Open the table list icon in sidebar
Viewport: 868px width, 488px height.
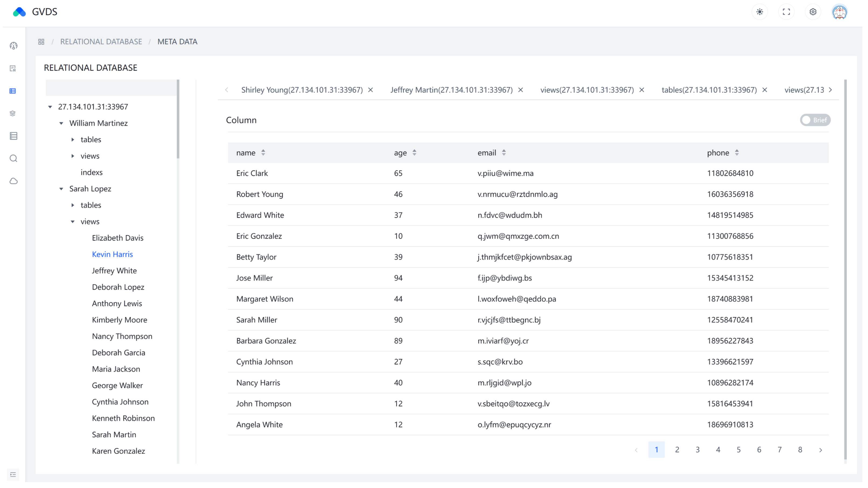[x=13, y=91]
